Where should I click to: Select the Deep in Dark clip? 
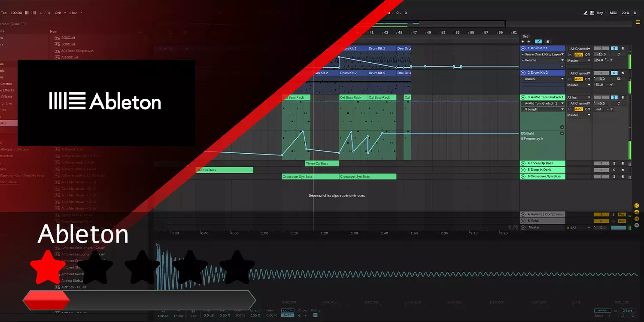(x=224, y=170)
